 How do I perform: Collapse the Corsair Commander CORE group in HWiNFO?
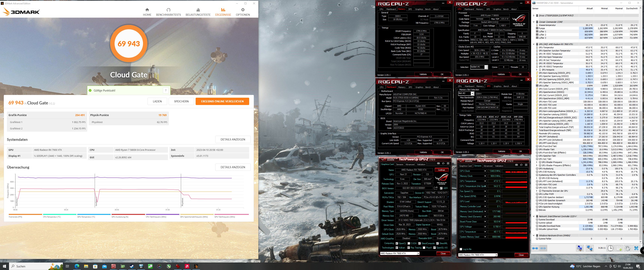[x=534, y=22]
